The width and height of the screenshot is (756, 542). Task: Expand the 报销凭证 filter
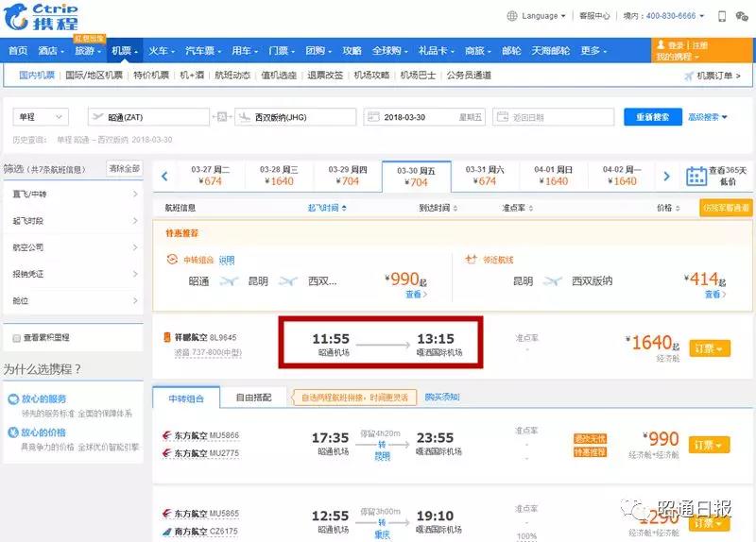pyautogui.click(x=74, y=274)
